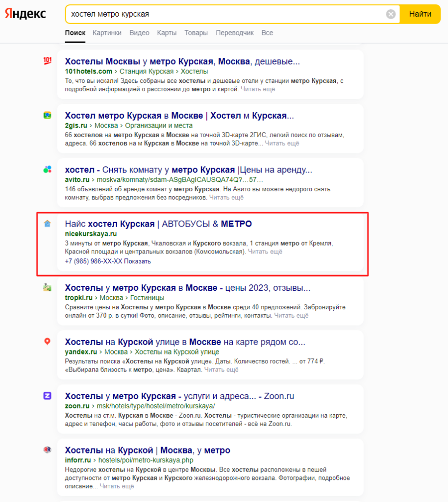This screenshot has width=448, height=502.
Task: Click the hostels/poi/metro-kurskaya.php path
Action: [146, 460]
